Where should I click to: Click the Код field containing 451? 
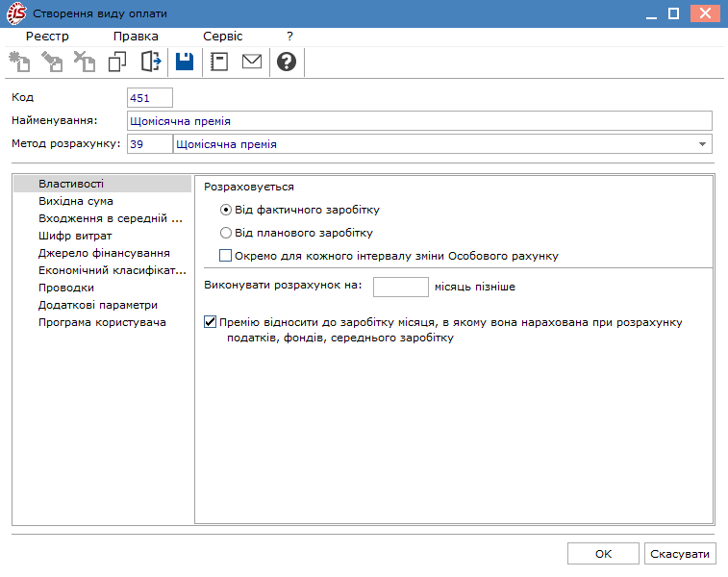(x=150, y=98)
